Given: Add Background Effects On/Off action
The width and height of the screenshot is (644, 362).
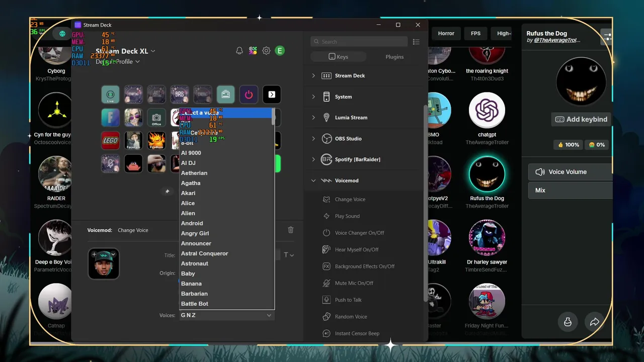Looking at the screenshot, I should tap(365, 266).
